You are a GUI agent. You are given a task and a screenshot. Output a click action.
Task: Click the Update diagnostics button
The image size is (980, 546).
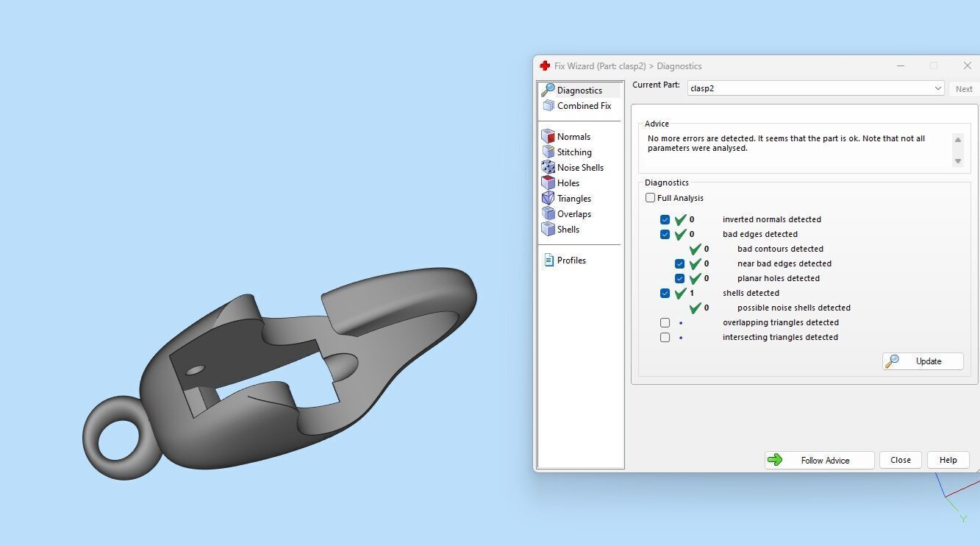coord(923,361)
